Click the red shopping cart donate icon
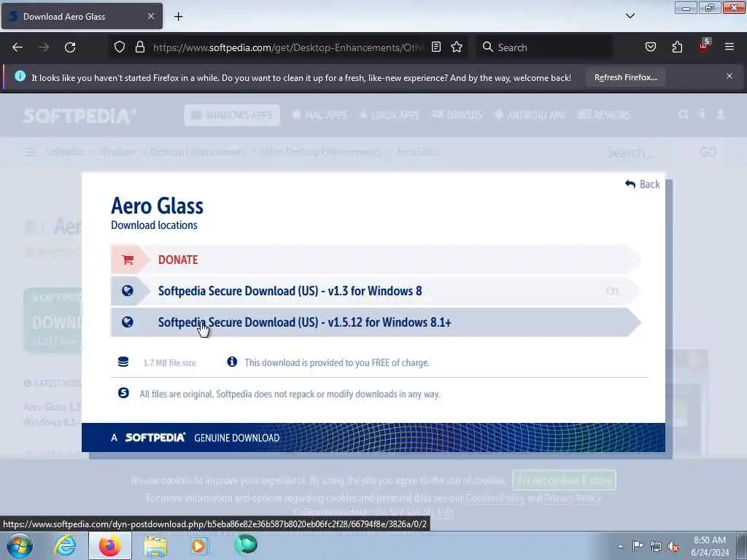Image resolution: width=747 pixels, height=560 pixels. (x=127, y=260)
